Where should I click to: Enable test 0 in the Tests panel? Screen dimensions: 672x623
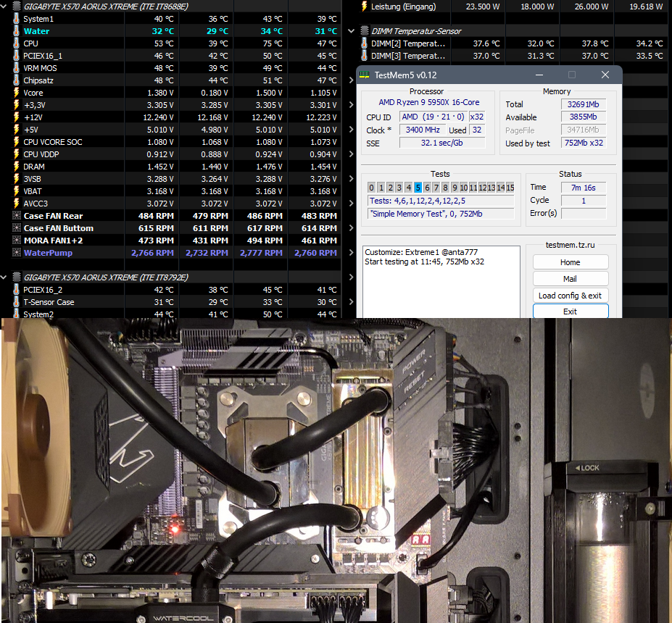coord(371,187)
